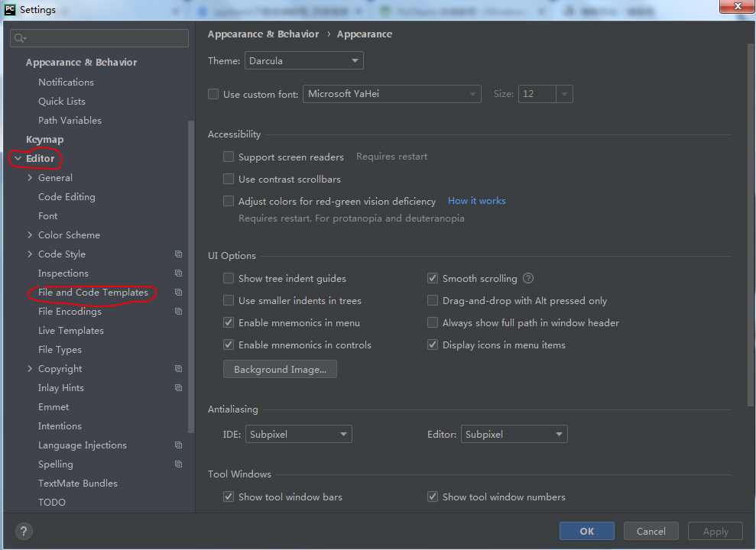756x550 pixels.
Task: Uncheck Show tool window bars
Action: (x=229, y=497)
